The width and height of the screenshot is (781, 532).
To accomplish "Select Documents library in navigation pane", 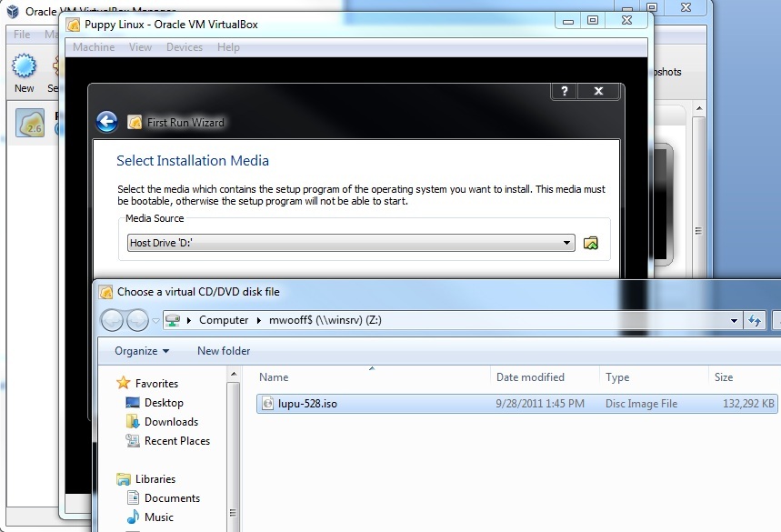I will [x=173, y=498].
